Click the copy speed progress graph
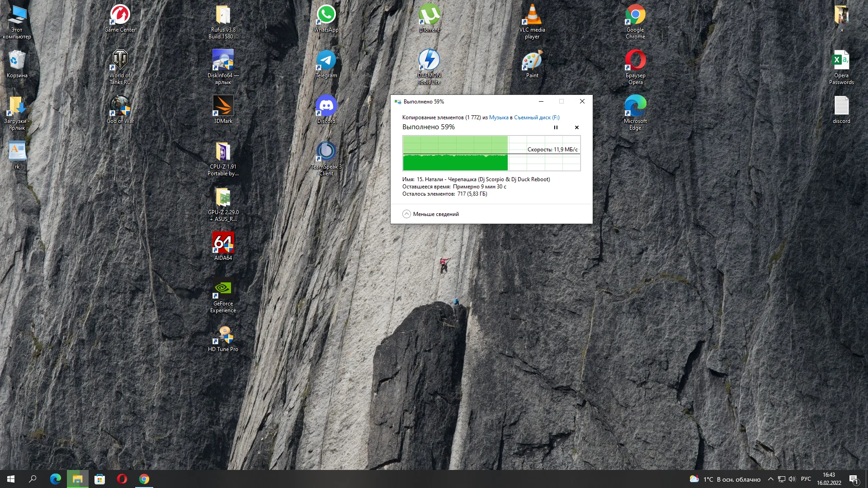868x488 pixels. click(491, 153)
